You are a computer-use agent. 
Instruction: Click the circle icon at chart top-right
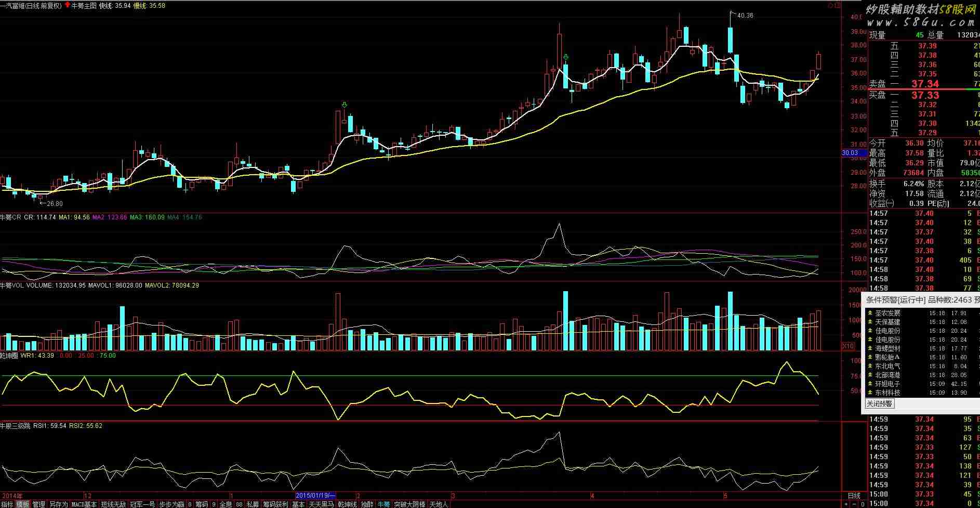pos(831,6)
